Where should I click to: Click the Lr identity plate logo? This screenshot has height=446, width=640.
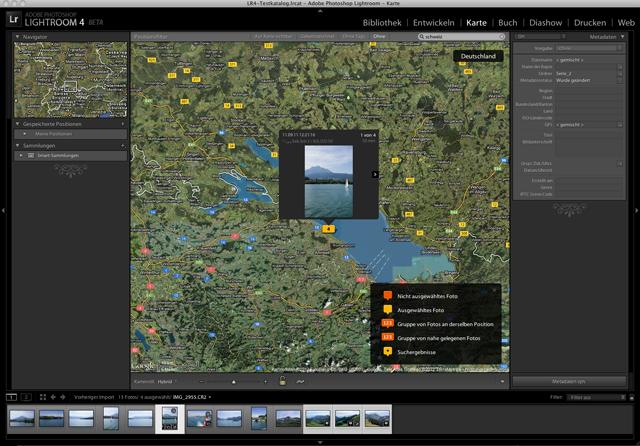(13, 19)
